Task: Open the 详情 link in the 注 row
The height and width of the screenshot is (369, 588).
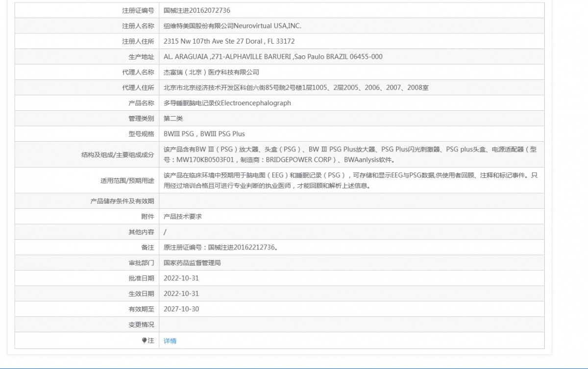Action: [x=170, y=341]
